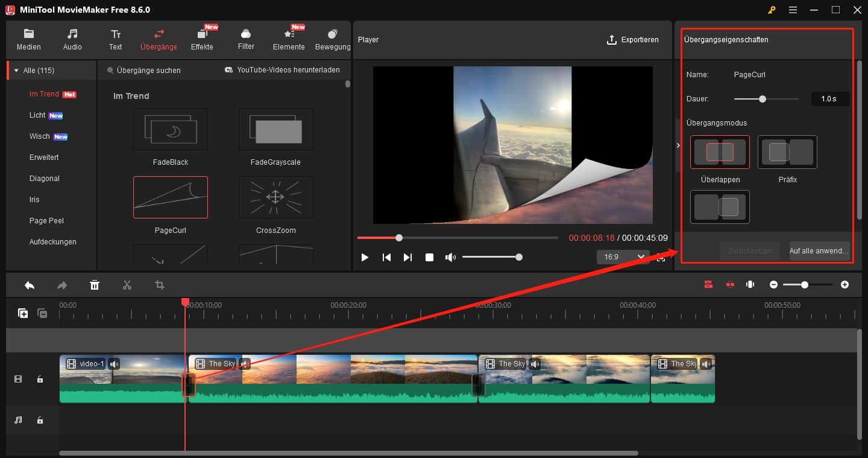The image size is (868, 458).
Task: Collapse the Alle (115) category list
Action: pos(15,69)
